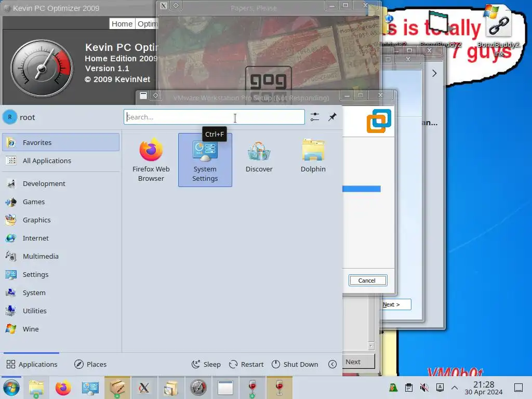This screenshot has width=532, height=399.
Task: Click the Restart button
Action: pyautogui.click(x=246, y=364)
